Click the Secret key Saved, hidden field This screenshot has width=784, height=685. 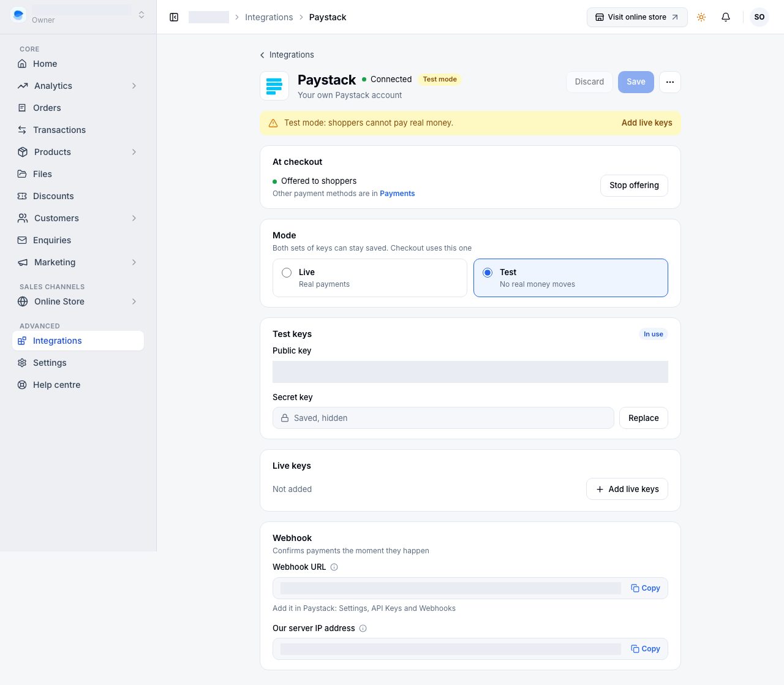[443, 418]
